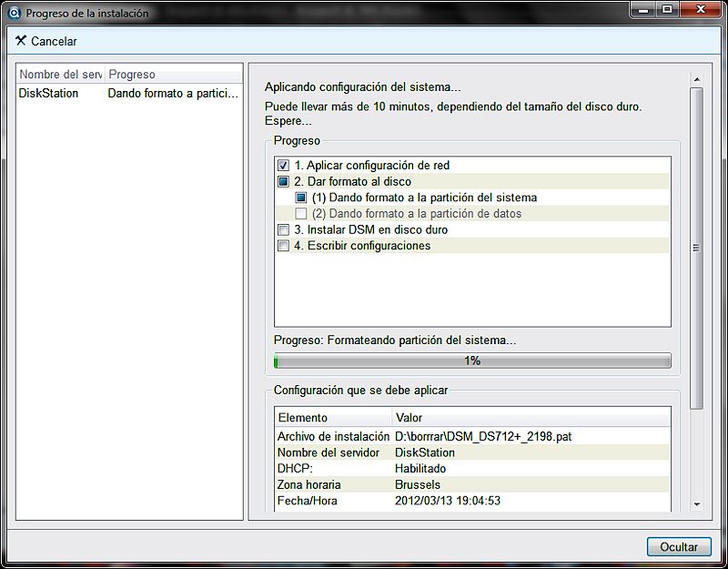Viewport: 728px width, 569px height.
Task: Click the scroll down arrow of right panel
Action: [x=696, y=504]
